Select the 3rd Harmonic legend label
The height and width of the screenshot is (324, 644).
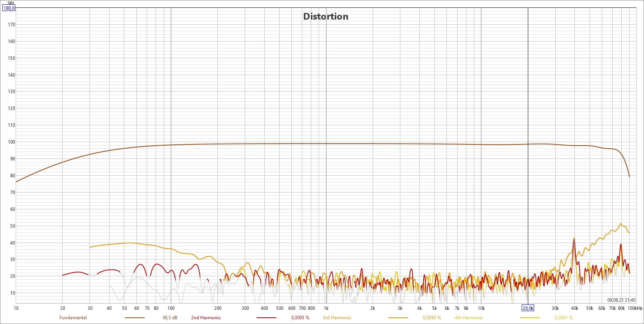coord(337,318)
